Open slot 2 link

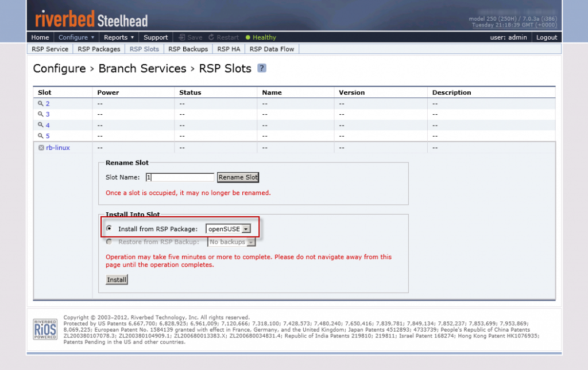(x=48, y=103)
